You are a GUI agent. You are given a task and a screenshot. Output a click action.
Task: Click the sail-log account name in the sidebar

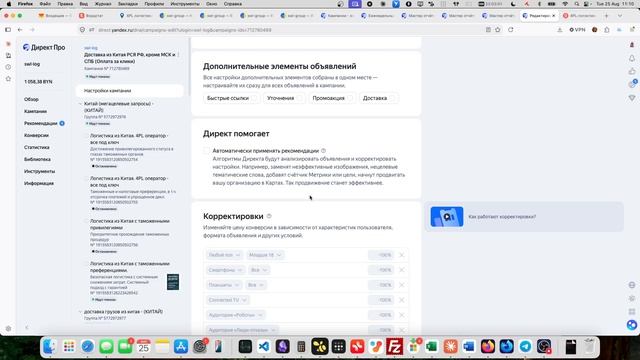pos(32,64)
